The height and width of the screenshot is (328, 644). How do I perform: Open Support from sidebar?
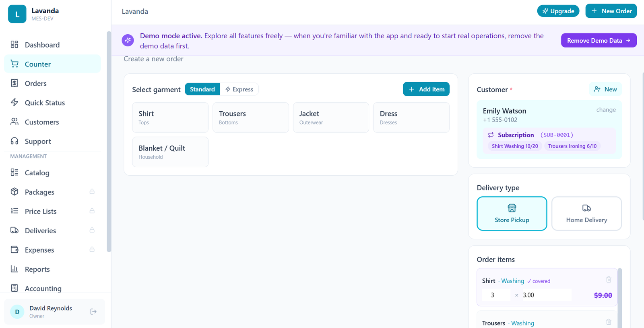[x=52, y=141]
